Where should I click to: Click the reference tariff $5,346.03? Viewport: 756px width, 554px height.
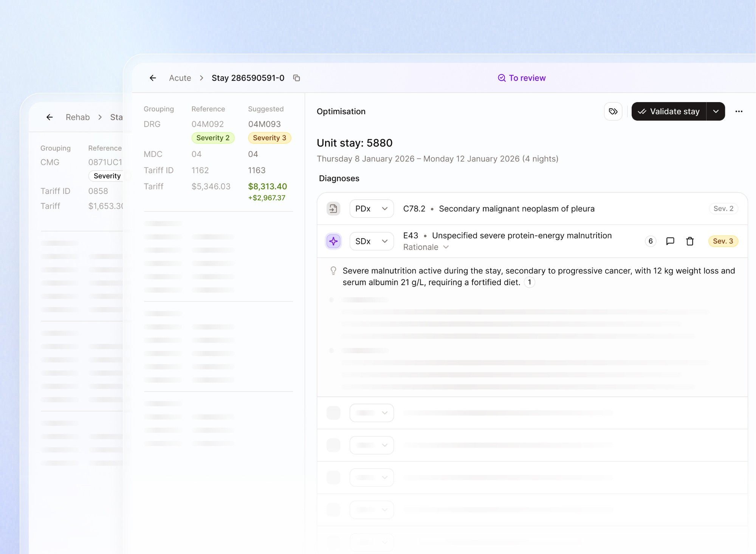click(211, 186)
